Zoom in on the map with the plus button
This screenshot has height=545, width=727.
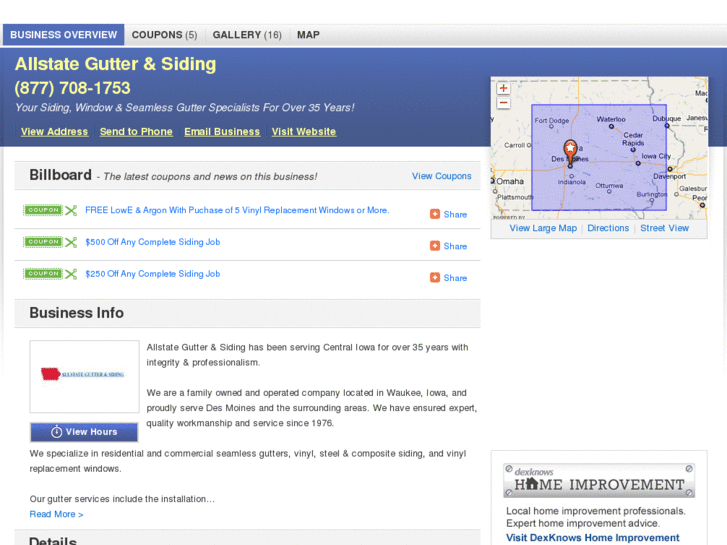point(503,88)
